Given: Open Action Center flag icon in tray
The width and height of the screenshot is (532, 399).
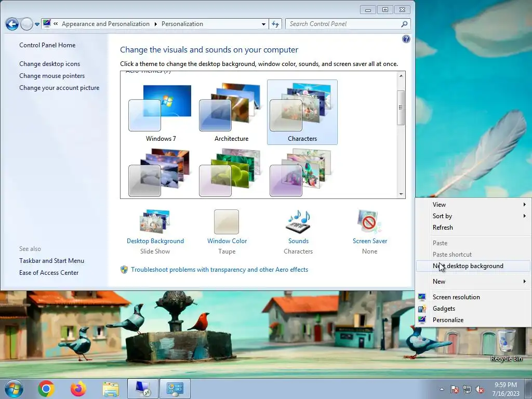Looking at the screenshot, I should point(454,389).
